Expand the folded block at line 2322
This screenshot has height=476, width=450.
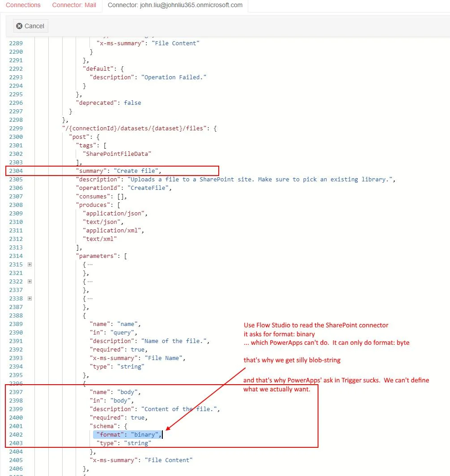coord(30,282)
